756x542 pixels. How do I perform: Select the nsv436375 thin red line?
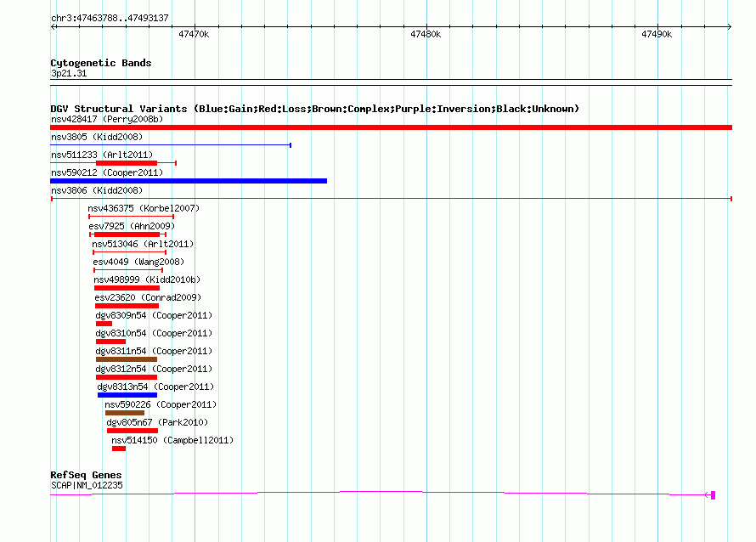[x=131, y=217]
